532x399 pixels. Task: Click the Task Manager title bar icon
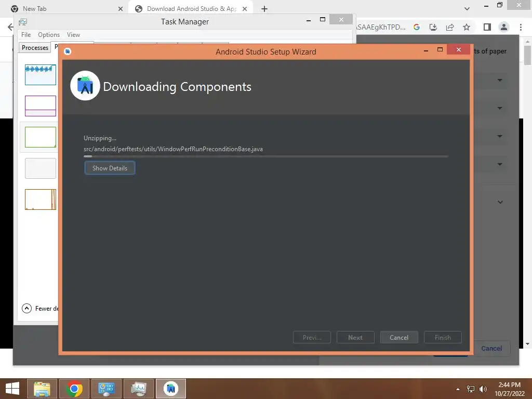click(x=23, y=22)
